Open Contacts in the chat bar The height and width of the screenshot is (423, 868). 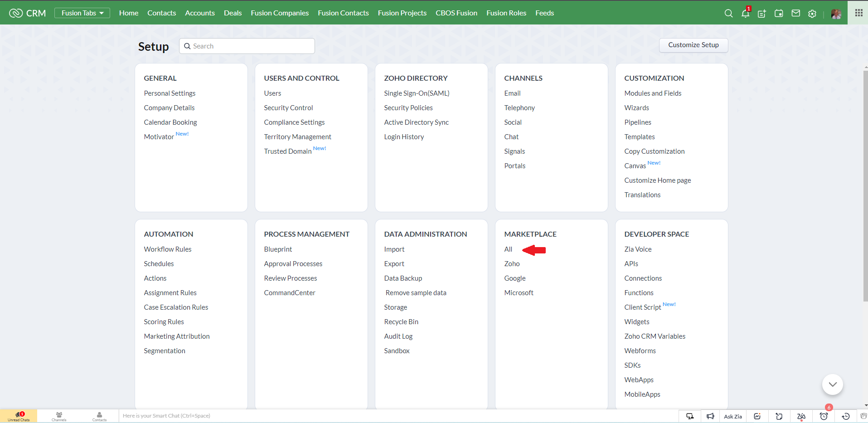click(x=99, y=416)
